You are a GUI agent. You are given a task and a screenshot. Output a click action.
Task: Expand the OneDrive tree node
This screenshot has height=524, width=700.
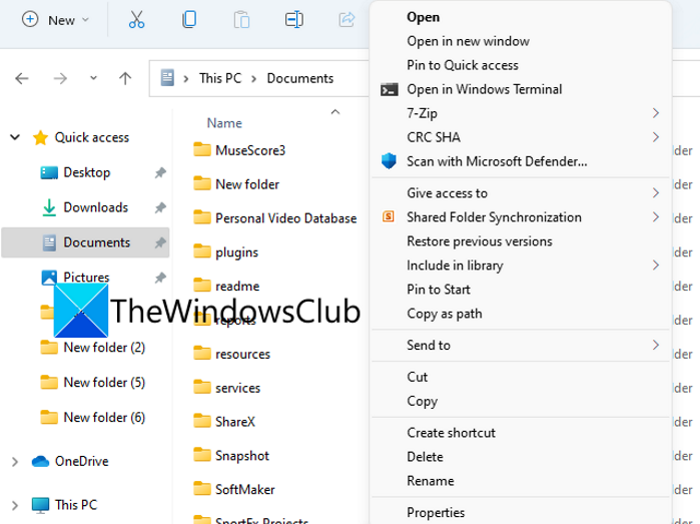[15, 462]
